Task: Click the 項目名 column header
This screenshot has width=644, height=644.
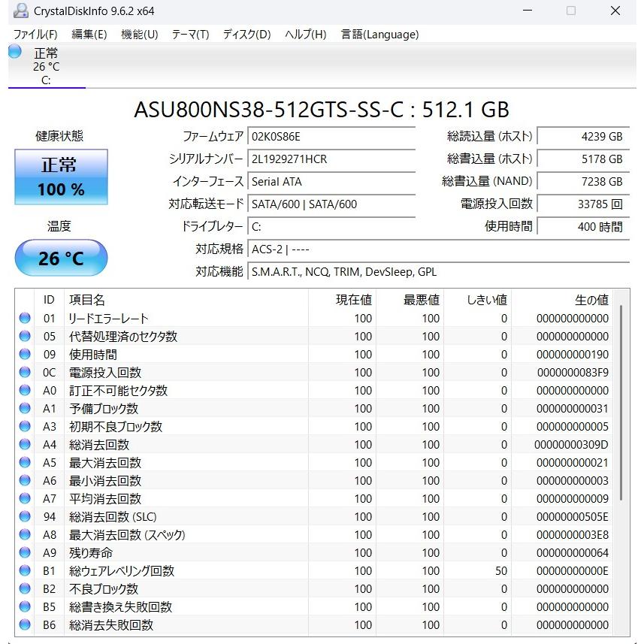Action: (x=186, y=299)
